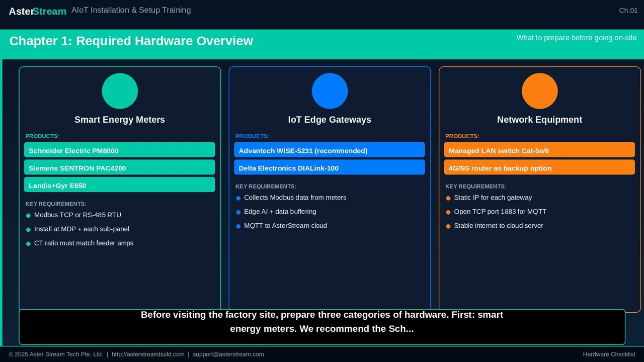The width and height of the screenshot is (644, 362).
Task: Click the orange Network Equipment circle icon
Action: (x=540, y=91)
